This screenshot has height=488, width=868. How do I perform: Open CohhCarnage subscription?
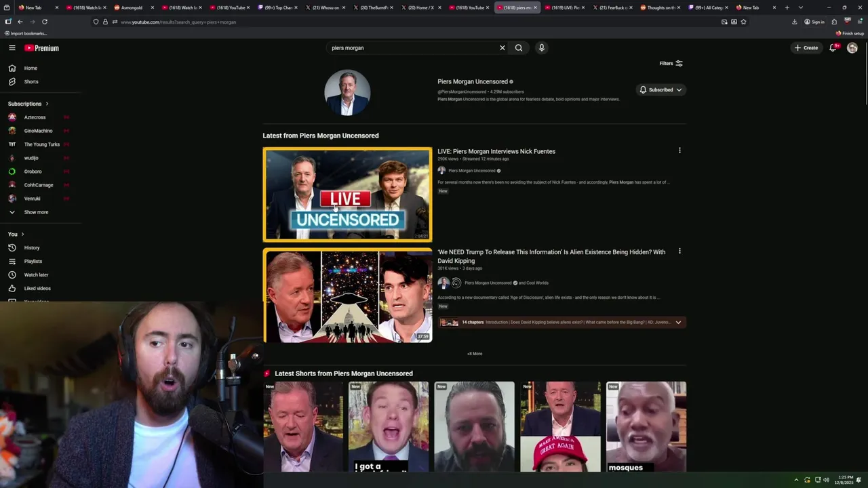[38, 185]
